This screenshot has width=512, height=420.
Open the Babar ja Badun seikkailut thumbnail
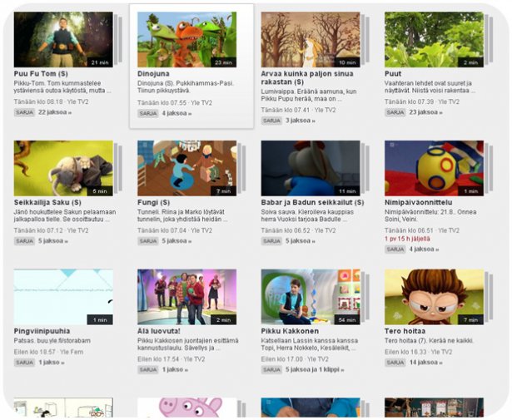pyautogui.click(x=311, y=168)
